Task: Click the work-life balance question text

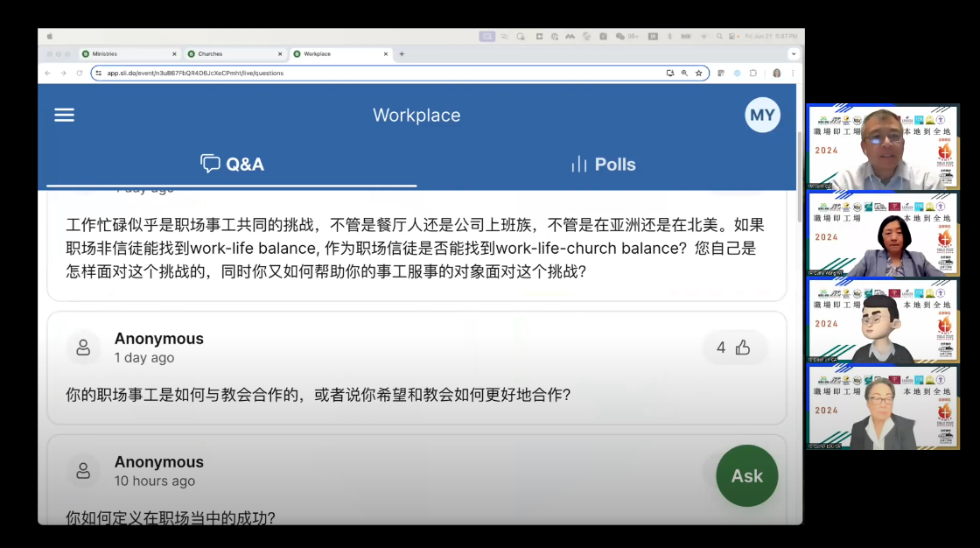Action: coord(415,249)
